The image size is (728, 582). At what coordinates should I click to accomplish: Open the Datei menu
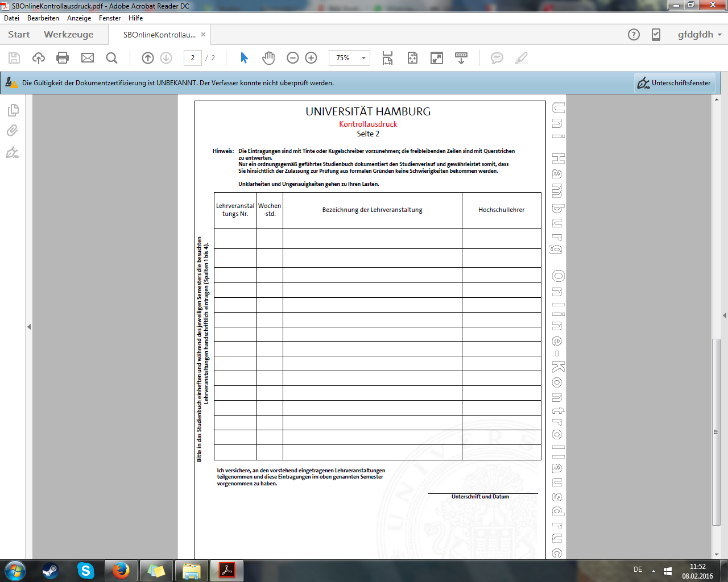click(12, 18)
